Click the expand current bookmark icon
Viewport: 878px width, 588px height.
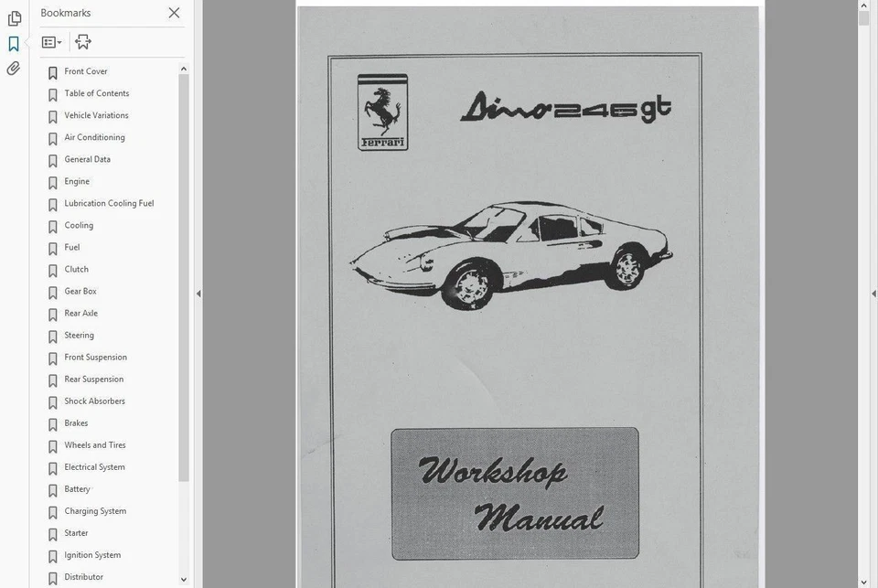pos(82,41)
